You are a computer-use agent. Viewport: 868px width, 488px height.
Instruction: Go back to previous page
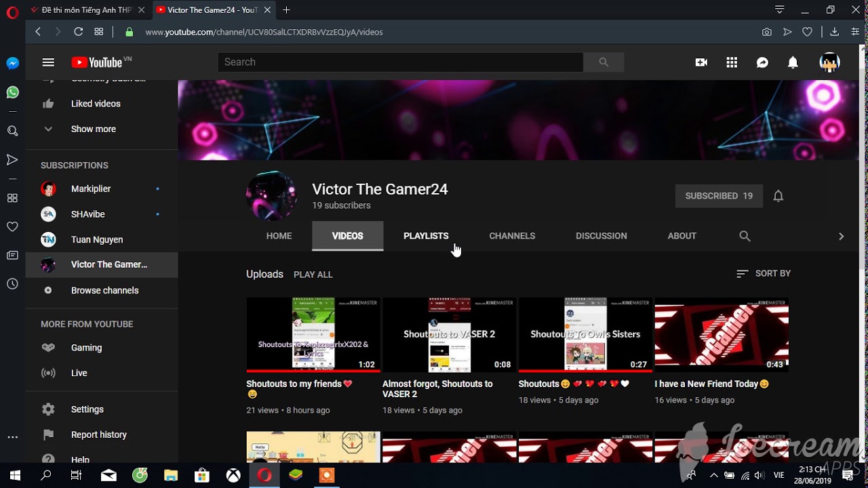click(38, 32)
